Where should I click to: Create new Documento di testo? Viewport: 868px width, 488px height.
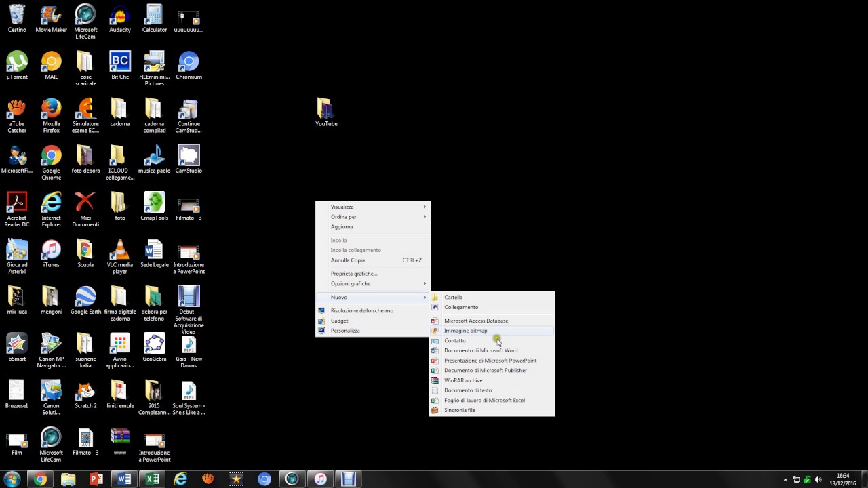(492, 390)
